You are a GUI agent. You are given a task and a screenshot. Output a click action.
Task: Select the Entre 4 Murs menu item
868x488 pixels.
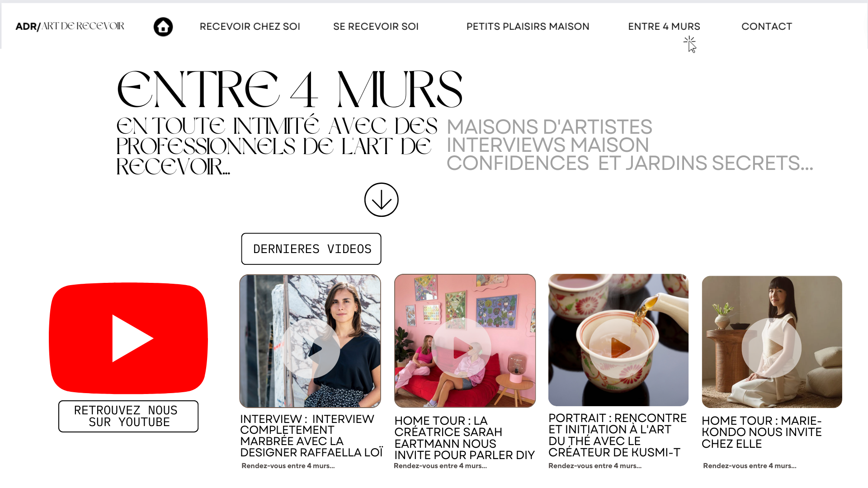pyautogui.click(x=664, y=27)
